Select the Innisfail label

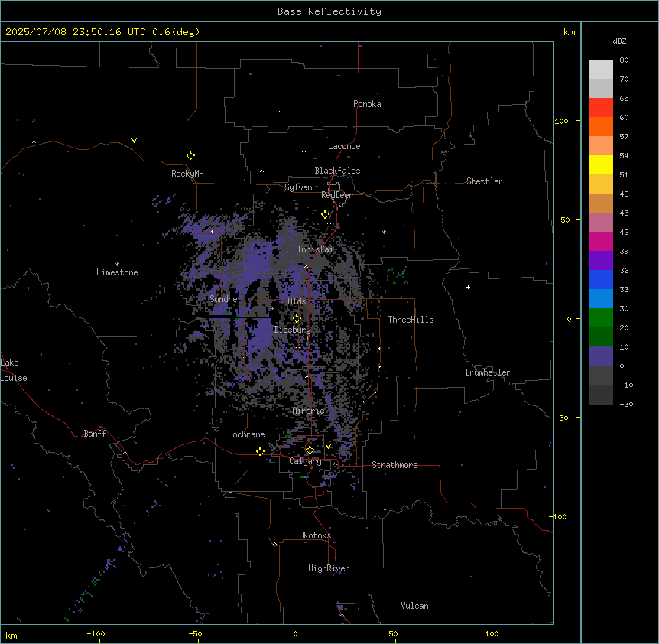[x=317, y=249]
